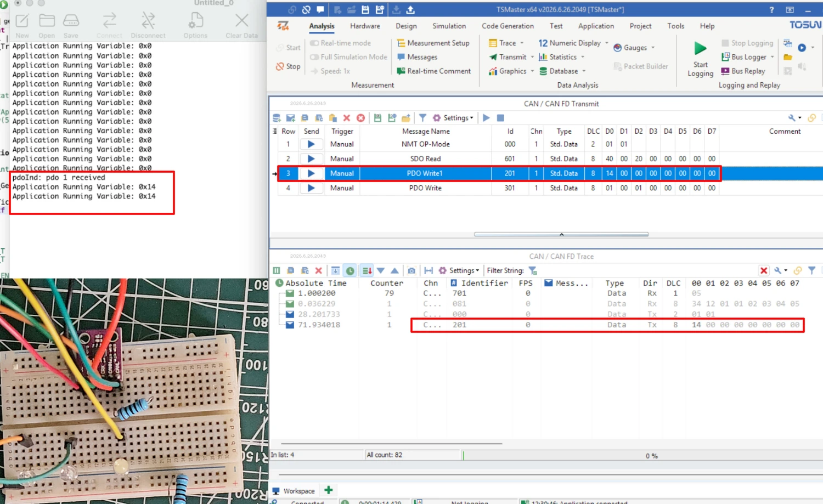Viewport: 823px width, 504px height.
Task: Stop the measurement with Stop button
Action: [288, 66]
